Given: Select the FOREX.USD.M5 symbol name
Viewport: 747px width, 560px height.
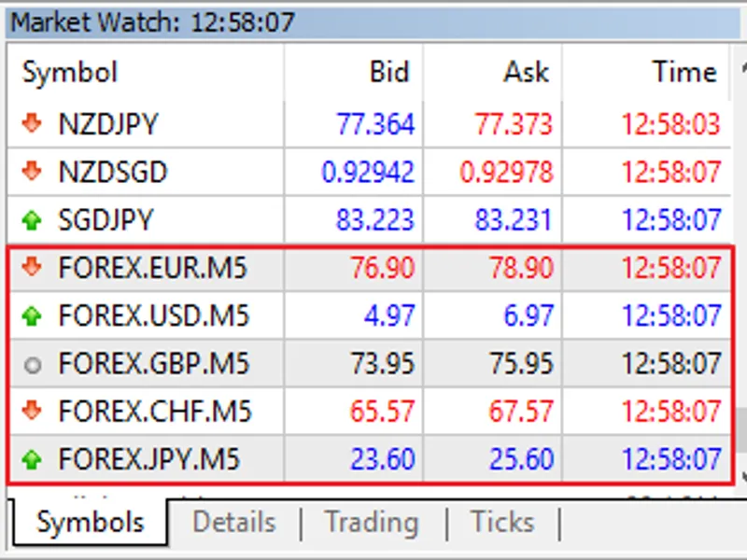Looking at the screenshot, I should (153, 315).
